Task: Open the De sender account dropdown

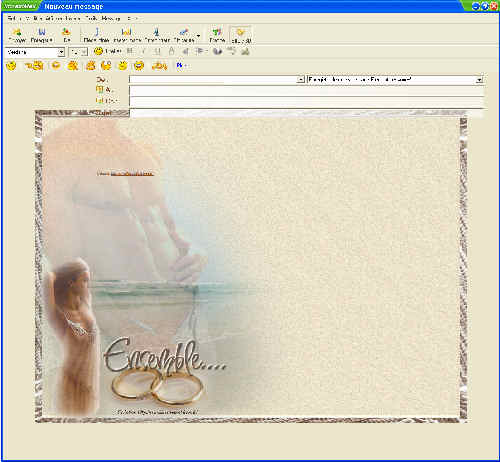Action: [300, 80]
